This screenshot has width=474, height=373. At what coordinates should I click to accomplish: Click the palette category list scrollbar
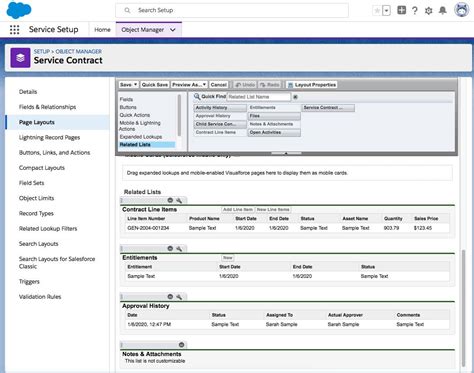coord(179,115)
